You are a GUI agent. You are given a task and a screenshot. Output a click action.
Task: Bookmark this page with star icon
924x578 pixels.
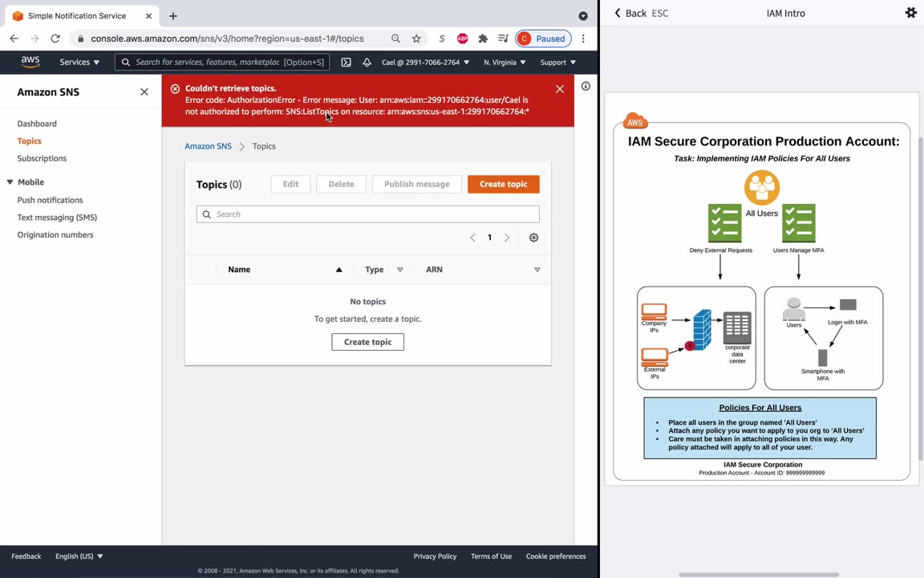[x=416, y=39]
